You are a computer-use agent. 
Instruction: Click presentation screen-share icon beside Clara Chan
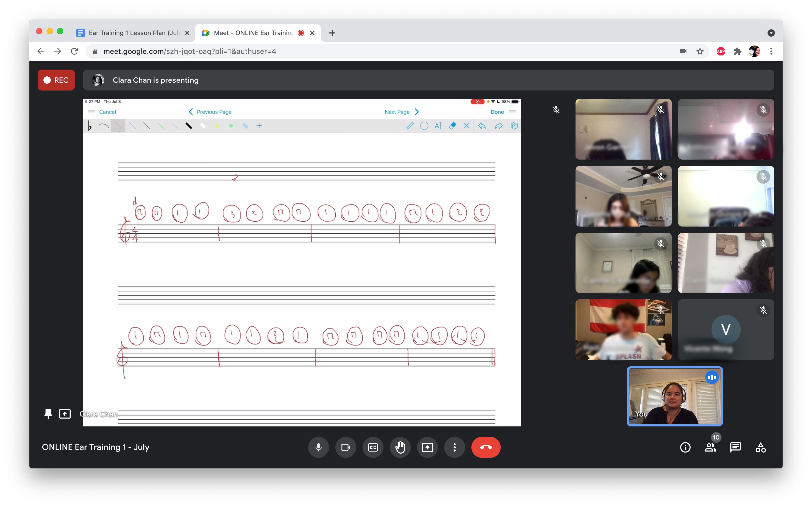coord(65,414)
